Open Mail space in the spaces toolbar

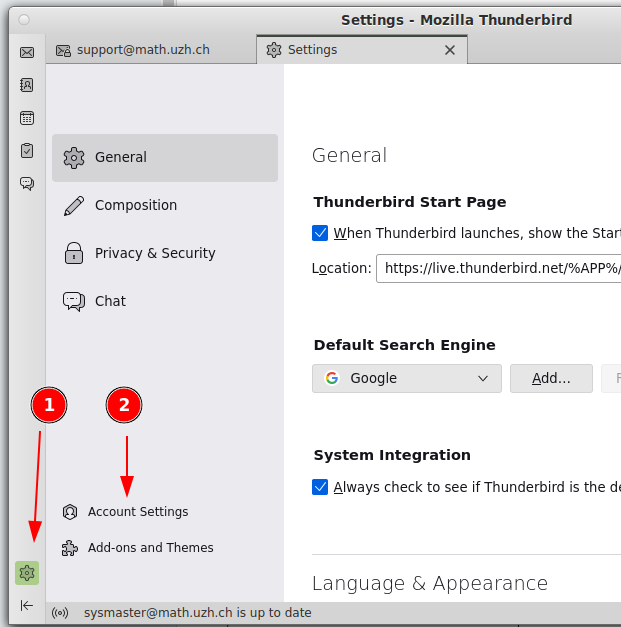(x=27, y=52)
